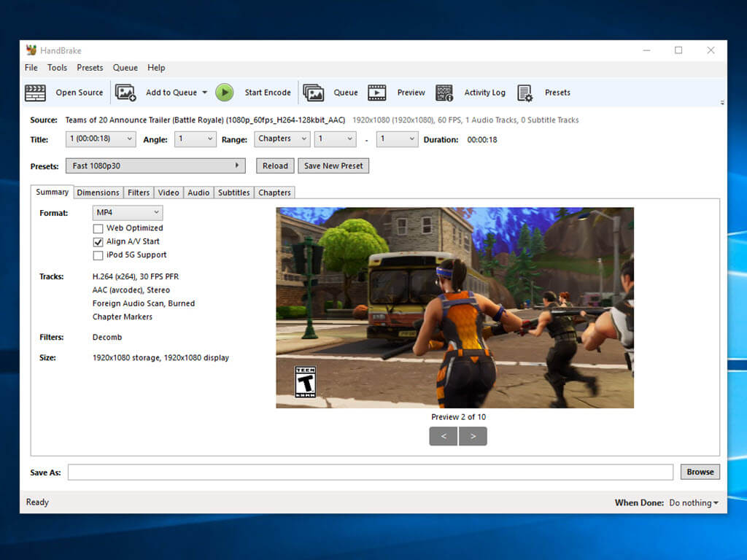This screenshot has width=747, height=560.
Task: Open the ending chapter dropdown
Action: click(x=397, y=139)
